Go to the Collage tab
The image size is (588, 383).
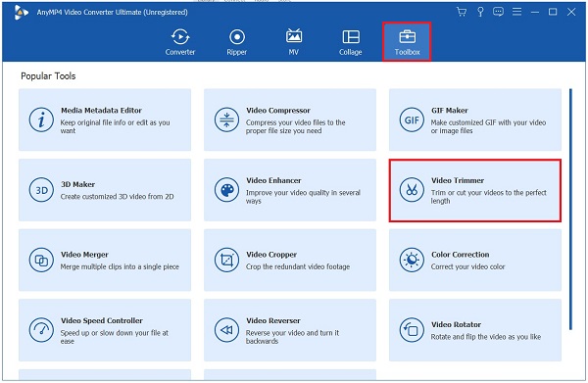[x=351, y=42]
